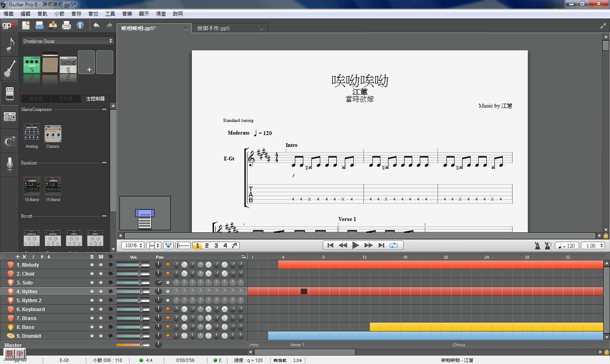610x364 pixels.
Task: Create a new file with toolbar icon
Action: click(26, 25)
